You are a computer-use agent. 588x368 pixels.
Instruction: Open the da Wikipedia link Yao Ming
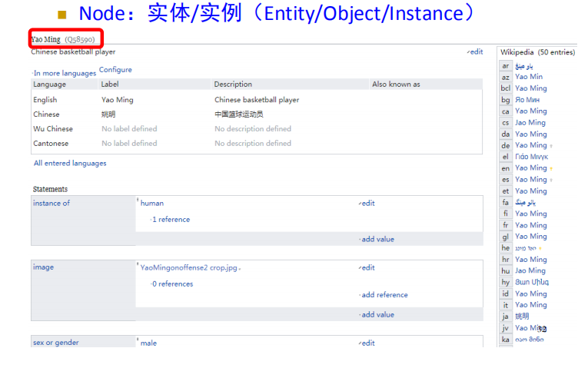(531, 134)
